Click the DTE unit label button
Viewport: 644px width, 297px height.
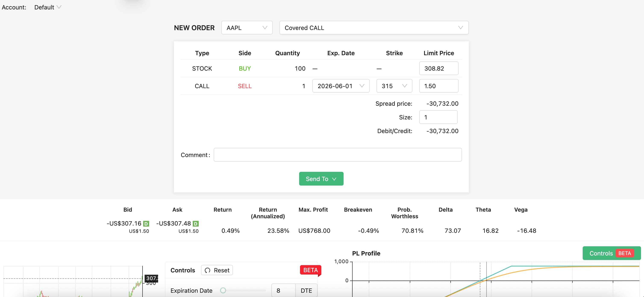tap(306, 291)
